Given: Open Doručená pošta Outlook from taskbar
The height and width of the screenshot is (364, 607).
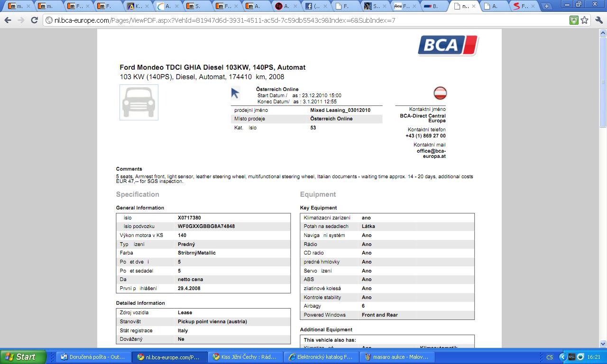Looking at the screenshot, I should 92,357.
